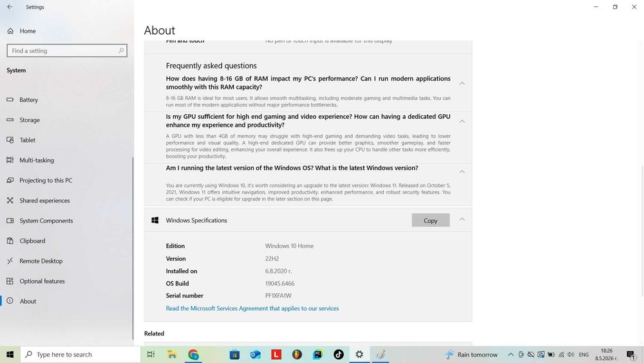Screen dimensions: 644x363
Task: Click the taskbar search box
Action: [x=80, y=355]
